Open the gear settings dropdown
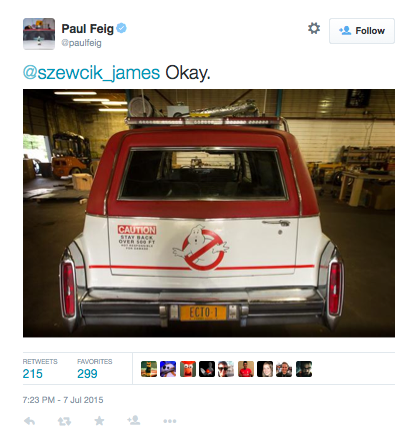Image resolution: width=416 pixels, height=443 pixels. click(314, 28)
